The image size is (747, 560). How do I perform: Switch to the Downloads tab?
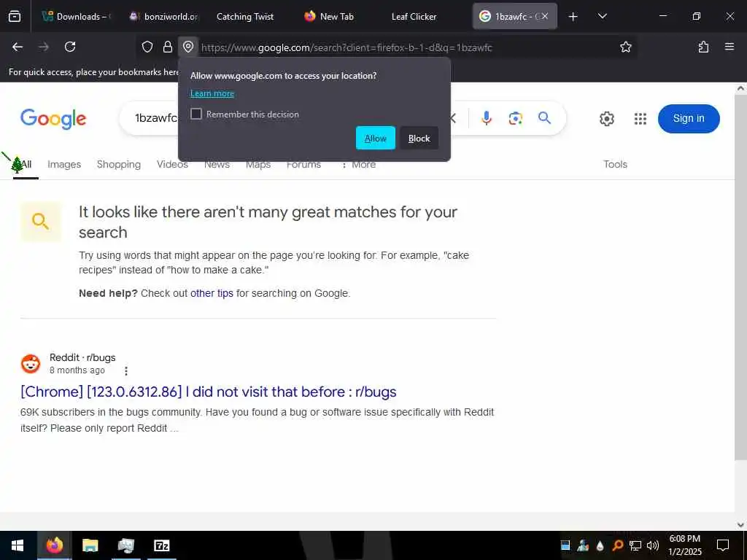(x=76, y=17)
